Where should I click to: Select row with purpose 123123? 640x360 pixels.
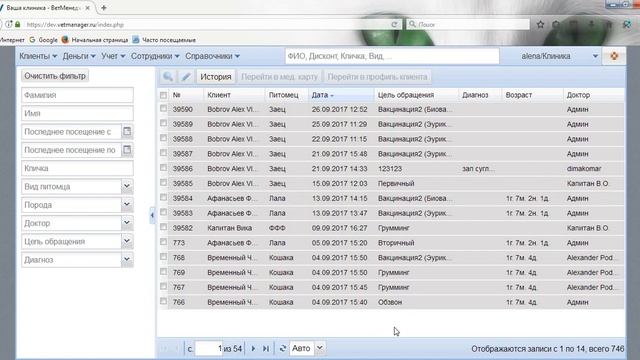pos(390,169)
